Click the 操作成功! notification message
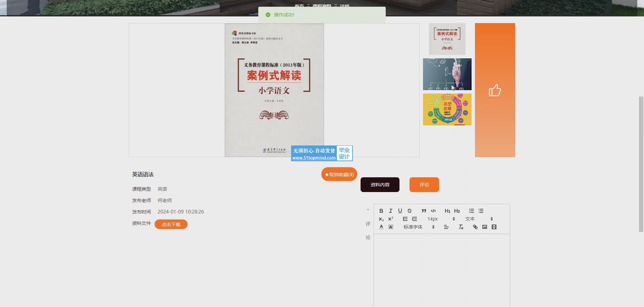 284,15
